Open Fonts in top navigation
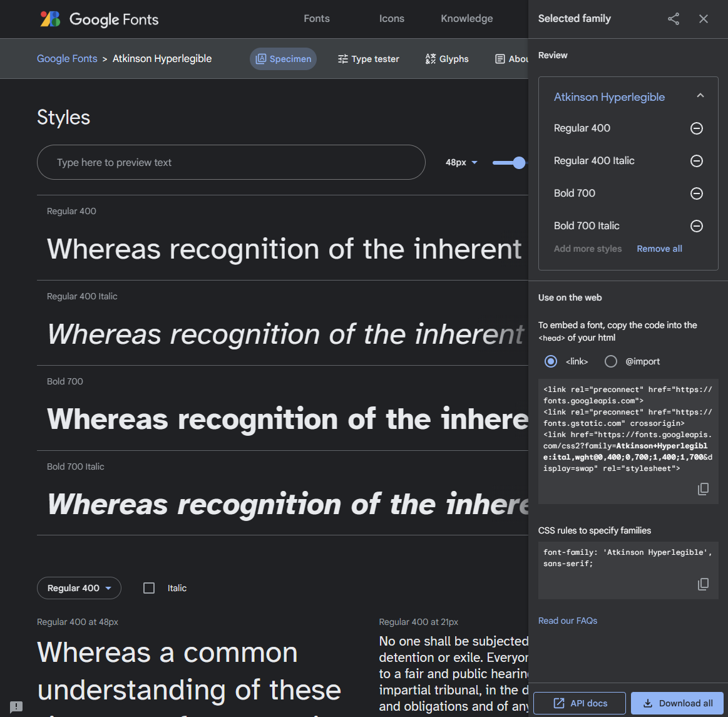The image size is (728, 717). point(317,19)
